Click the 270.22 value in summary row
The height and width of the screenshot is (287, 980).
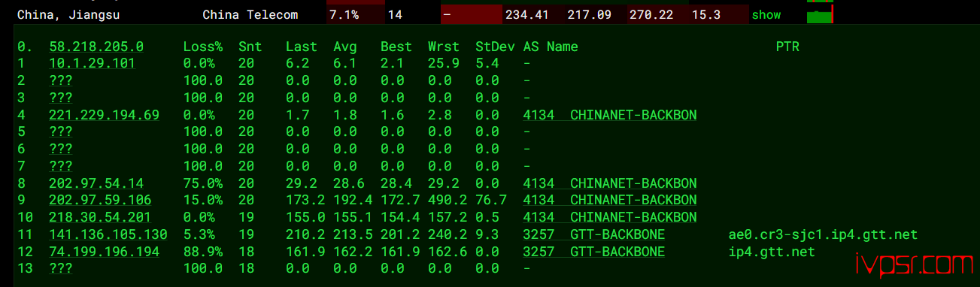click(x=651, y=14)
